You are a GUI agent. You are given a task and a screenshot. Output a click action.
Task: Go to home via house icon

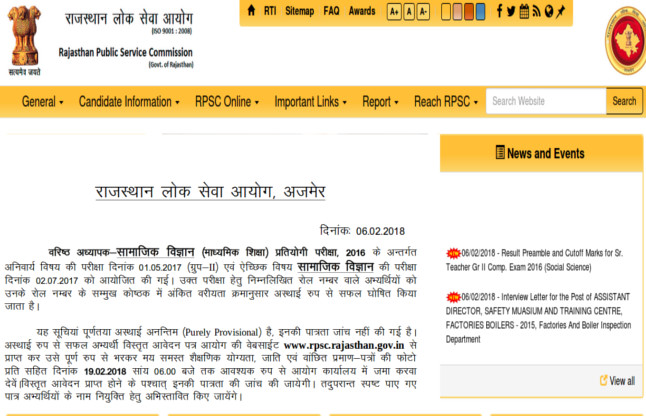(x=251, y=11)
